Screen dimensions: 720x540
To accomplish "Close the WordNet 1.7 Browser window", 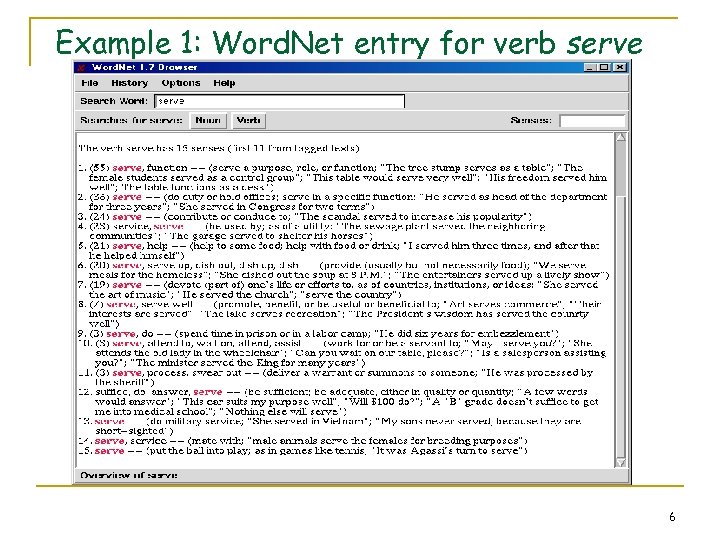I will coord(619,67).
